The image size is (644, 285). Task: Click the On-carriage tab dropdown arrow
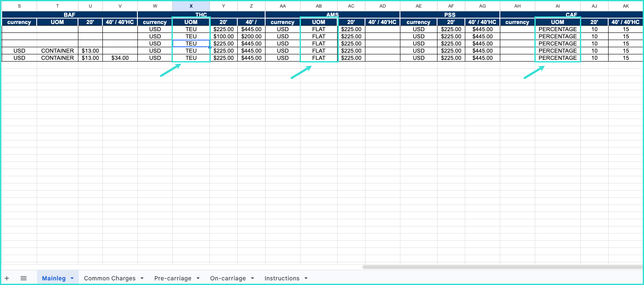click(252, 278)
